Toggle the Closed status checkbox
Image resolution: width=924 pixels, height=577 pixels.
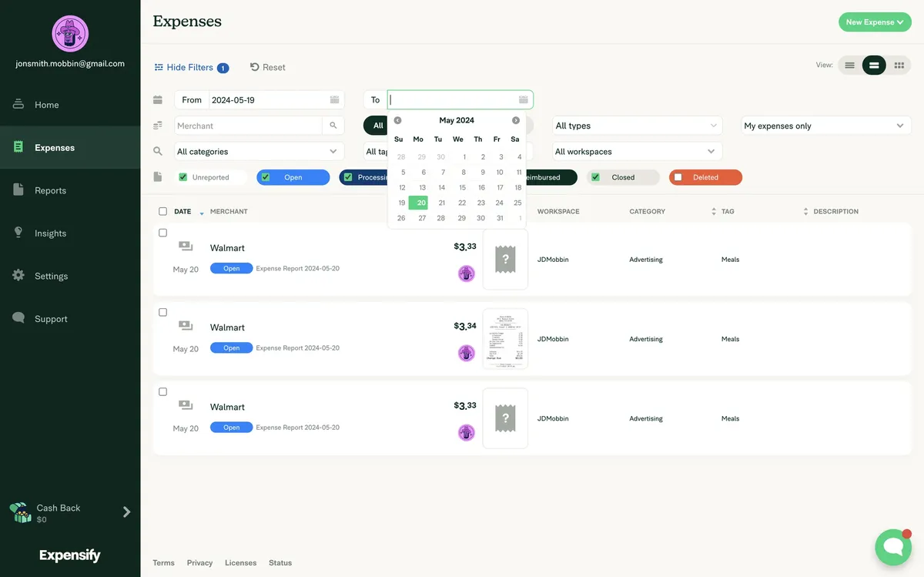click(595, 177)
